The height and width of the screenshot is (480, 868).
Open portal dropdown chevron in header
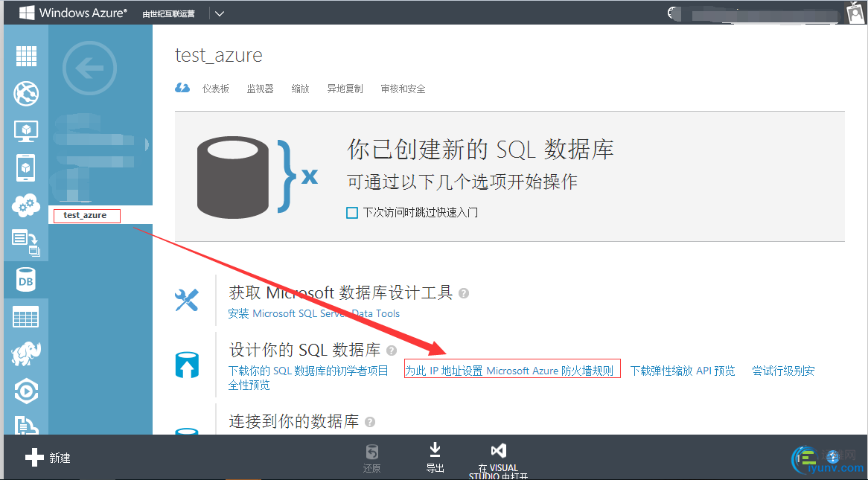click(220, 13)
